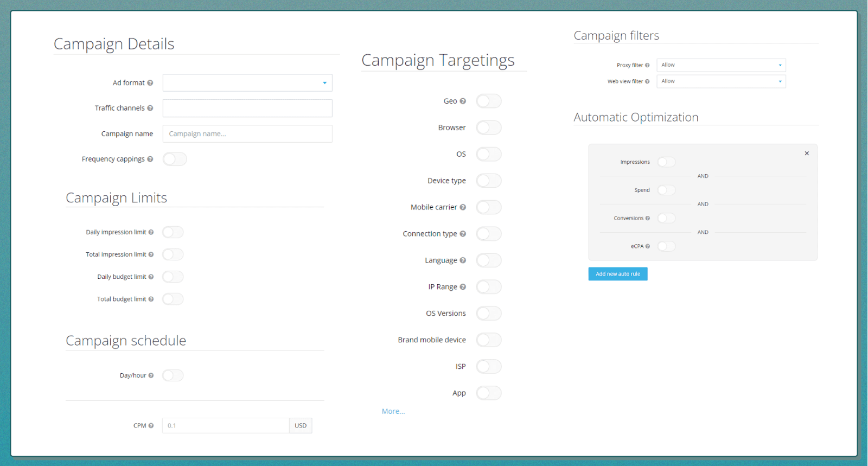Click the Mobile carrier help icon
The width and height of the screenshot is (868, 466).
coord(463,207)
